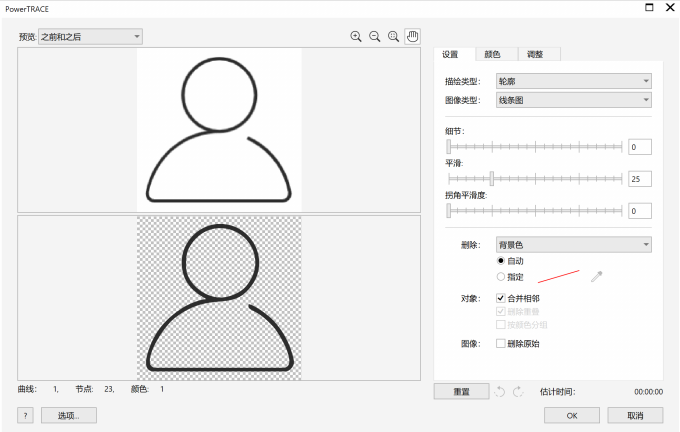
Task: Pick the eyedropper color tool
Action: click(597, 276)
